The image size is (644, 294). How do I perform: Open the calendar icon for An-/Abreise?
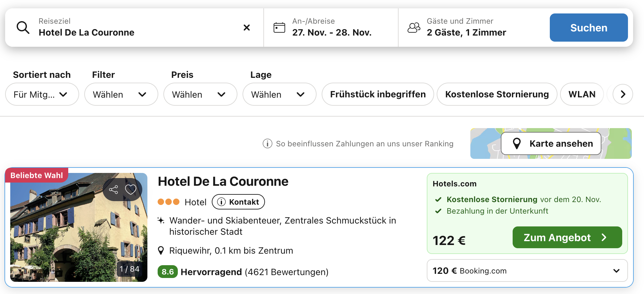tap(279, 28)
